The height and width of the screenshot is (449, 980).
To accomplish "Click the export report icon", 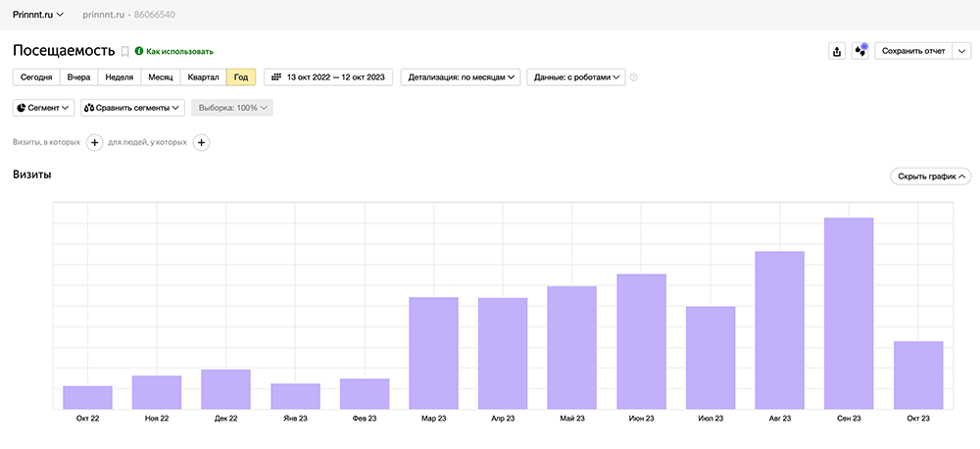I will pyautogui.click(x=836, y=51).
